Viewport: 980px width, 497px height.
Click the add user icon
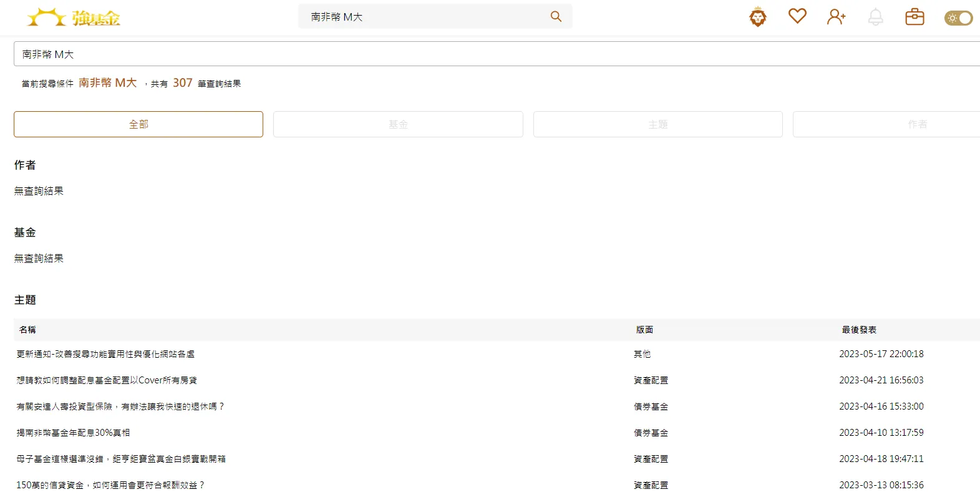click(x=837, y=17)
